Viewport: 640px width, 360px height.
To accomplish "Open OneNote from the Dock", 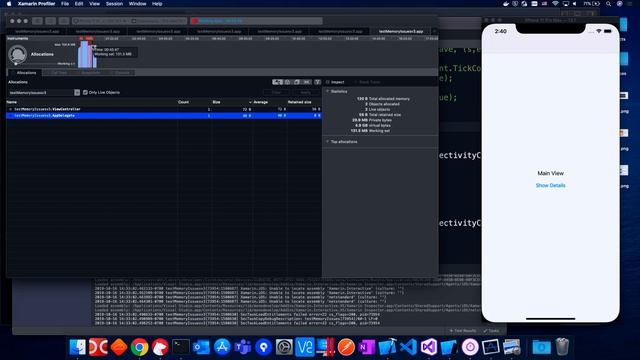I will pyautogui.click(x=367, y=347).
